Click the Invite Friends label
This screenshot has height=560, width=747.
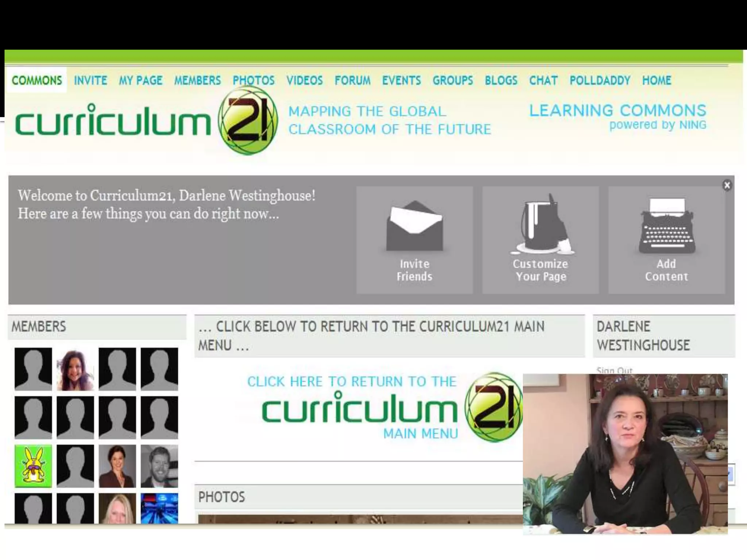tap(415, 270)
